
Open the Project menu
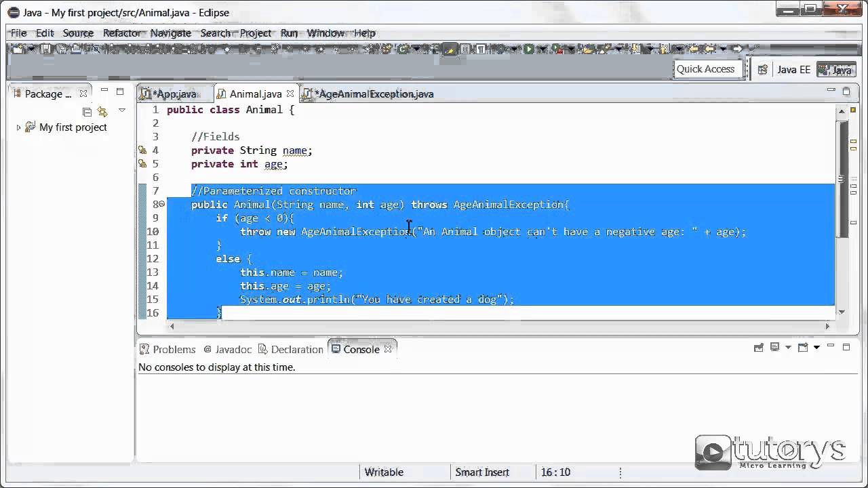point(256,33)
